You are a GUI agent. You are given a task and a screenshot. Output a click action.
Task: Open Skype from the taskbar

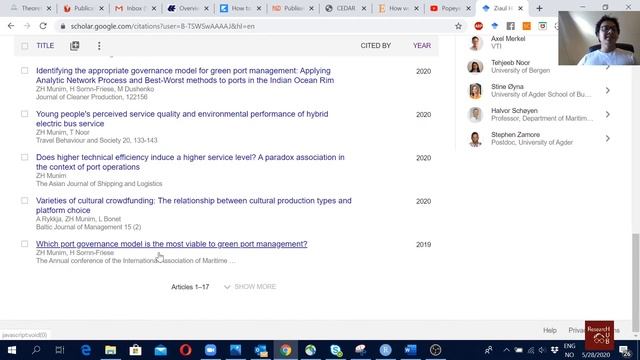click(x=336, y=350)
